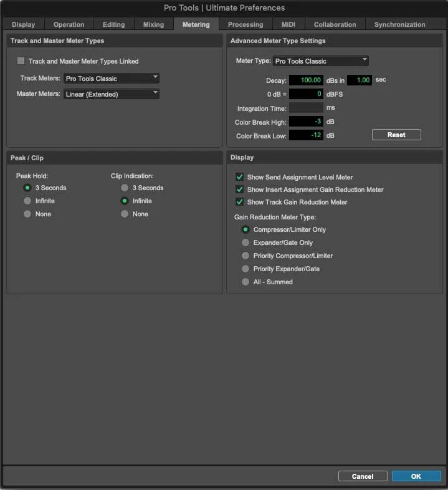This screenshot has width=448, height=490.
Task: Select Priority Compressor/Limiter option
Action: 245,256
